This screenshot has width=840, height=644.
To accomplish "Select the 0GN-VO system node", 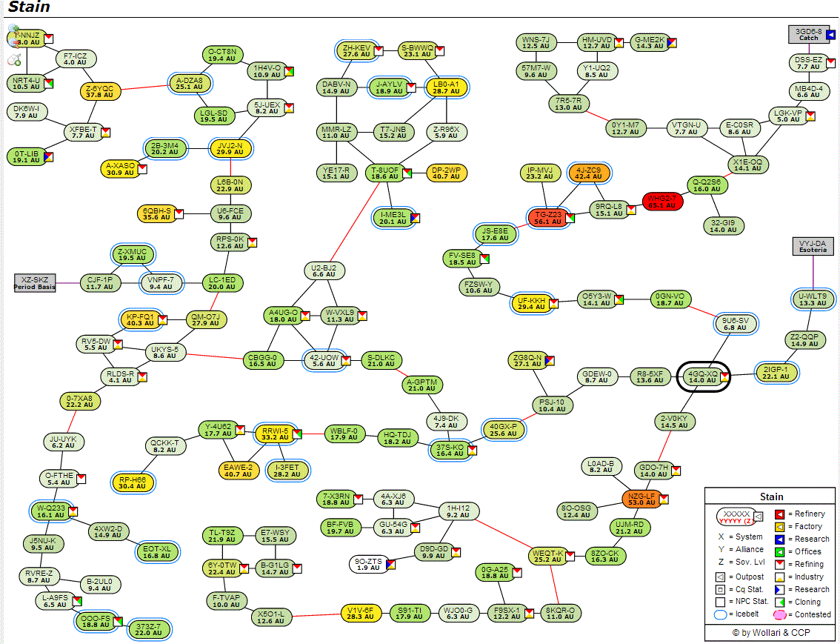I will (x=670, y=299).
